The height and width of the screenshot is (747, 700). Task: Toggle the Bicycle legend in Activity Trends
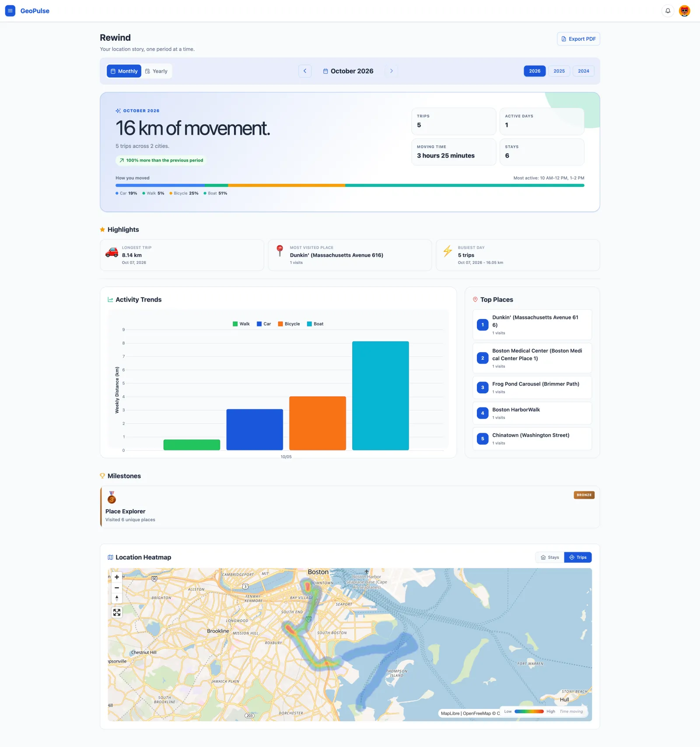pos(289,324)
